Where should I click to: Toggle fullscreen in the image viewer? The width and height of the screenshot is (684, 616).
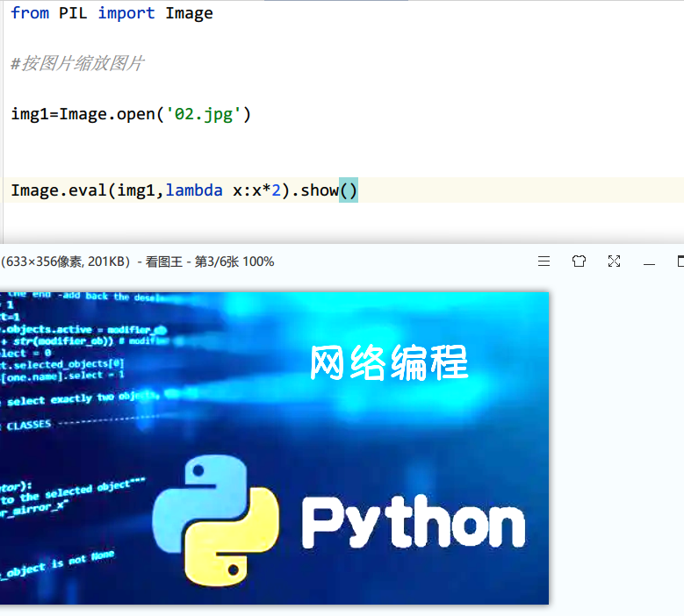tap(615, 261)
